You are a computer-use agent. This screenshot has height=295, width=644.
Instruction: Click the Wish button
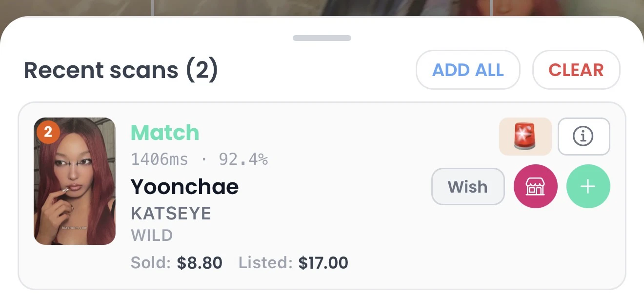pos(468,186)
